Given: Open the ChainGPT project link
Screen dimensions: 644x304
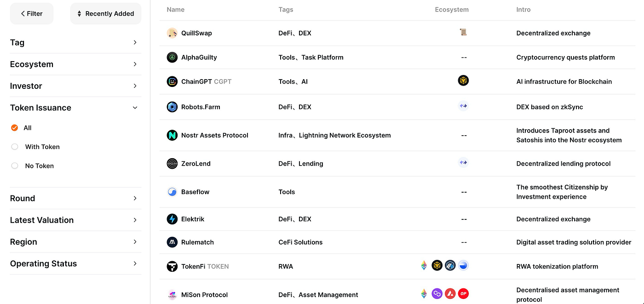Looking at the screenshot, I should 196,81.
